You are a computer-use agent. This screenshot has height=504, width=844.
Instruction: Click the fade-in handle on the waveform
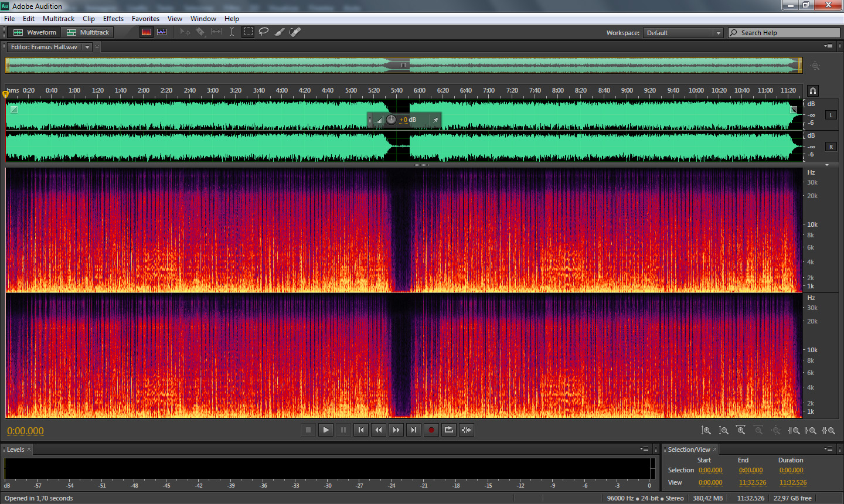(x=14, y=110)
